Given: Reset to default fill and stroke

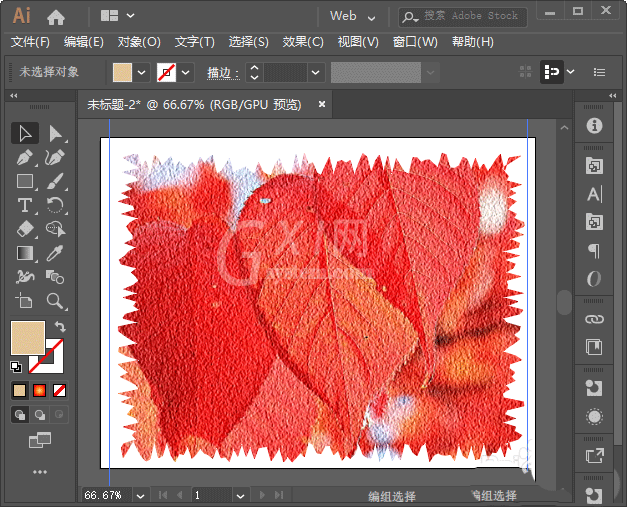Looking at the screenshot, I should [x=16, y=367].
